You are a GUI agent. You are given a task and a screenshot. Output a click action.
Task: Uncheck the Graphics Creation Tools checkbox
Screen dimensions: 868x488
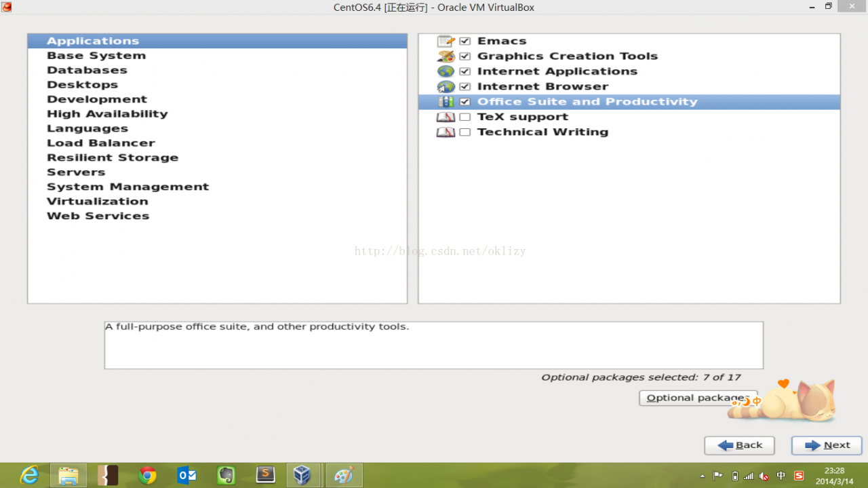tap(465, 56)
